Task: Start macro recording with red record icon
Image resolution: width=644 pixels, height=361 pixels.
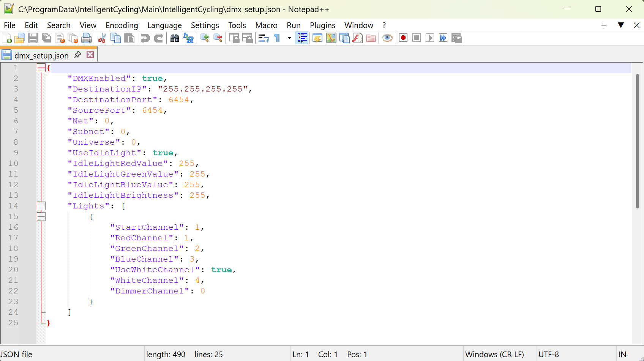Action: 403,38
